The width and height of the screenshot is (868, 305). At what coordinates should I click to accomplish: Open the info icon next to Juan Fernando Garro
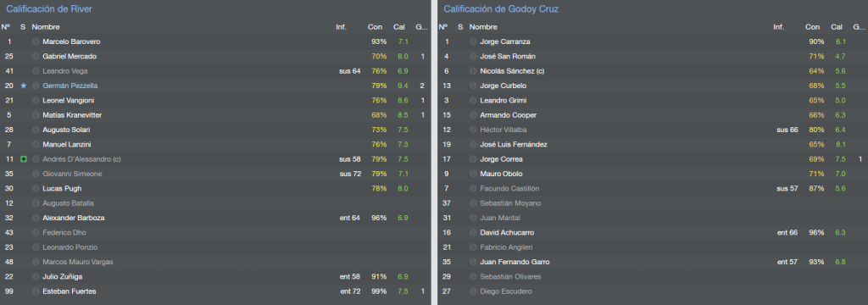(473, 262)
